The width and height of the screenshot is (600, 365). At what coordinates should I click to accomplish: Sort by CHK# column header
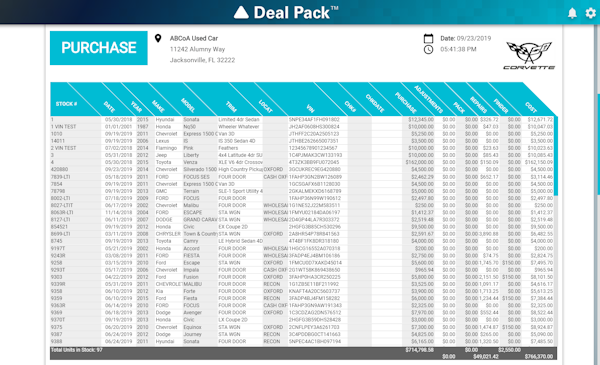pos(350,106)
